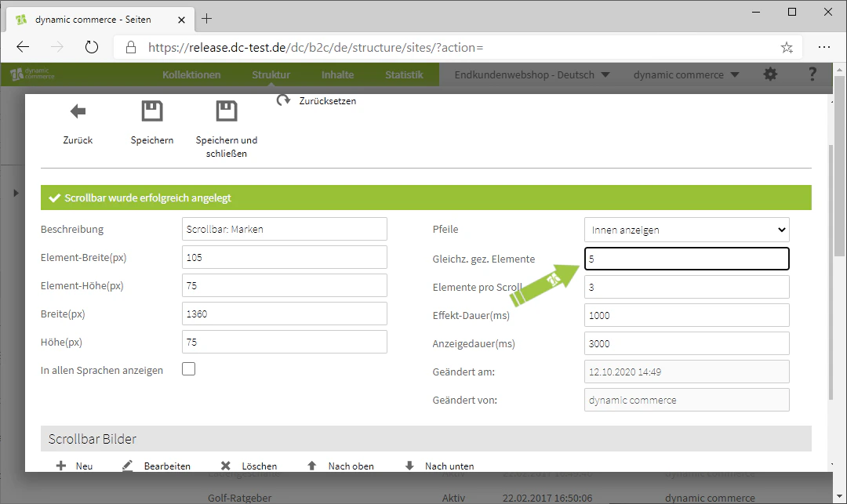Open the Struktur menu
The image size is (847, 504).
click(271, 74)
